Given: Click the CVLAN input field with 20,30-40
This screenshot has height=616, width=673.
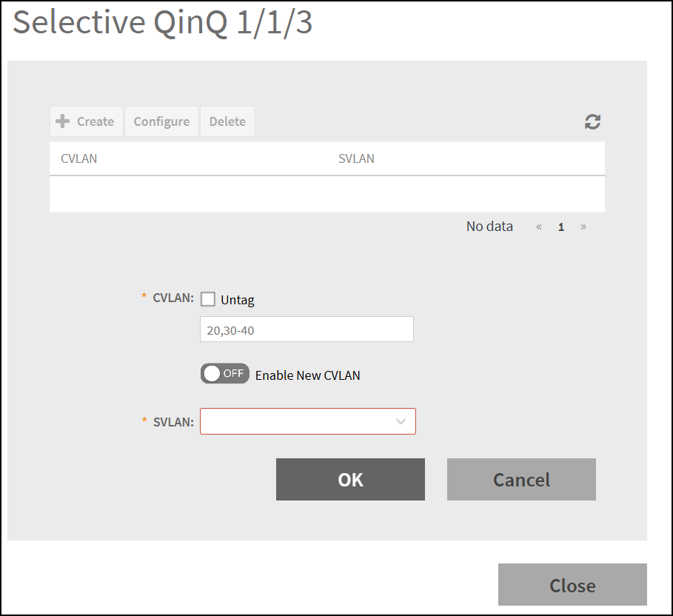Looking at the screenshot, I should tap(307, 329).
